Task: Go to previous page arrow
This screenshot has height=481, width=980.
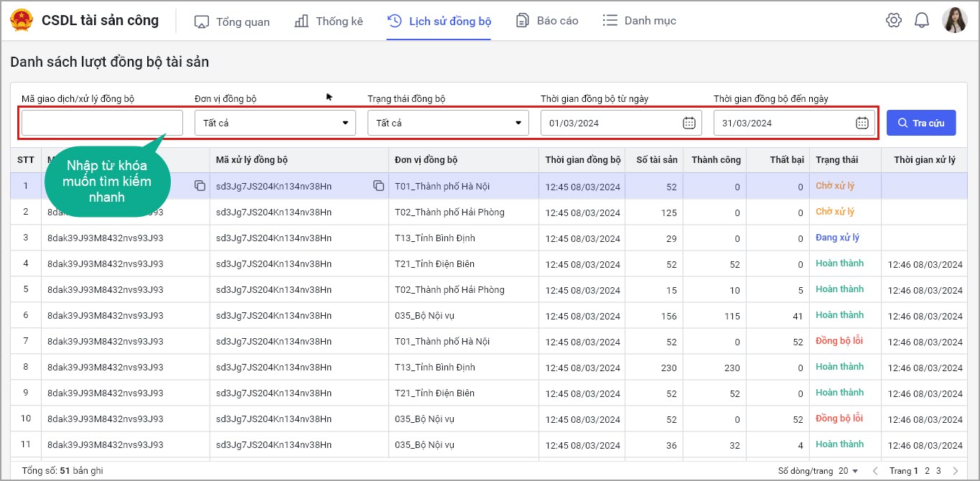Action: click(x=875, y=471)
